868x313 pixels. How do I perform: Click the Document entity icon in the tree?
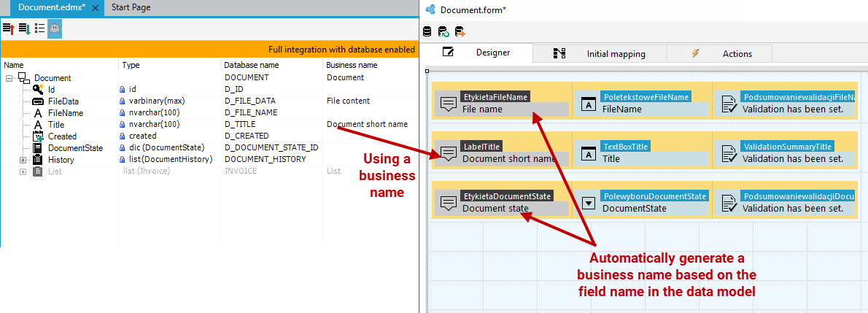pos(25,77)
